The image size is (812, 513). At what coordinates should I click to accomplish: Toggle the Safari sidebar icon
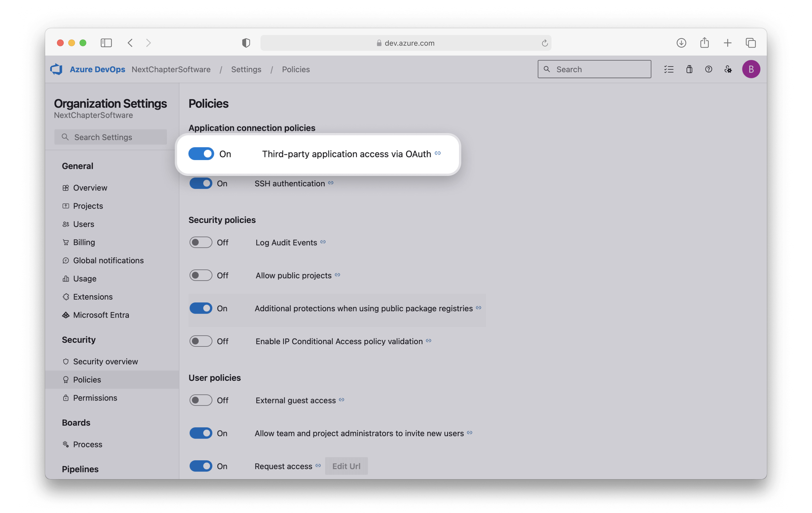pos(106,43)
